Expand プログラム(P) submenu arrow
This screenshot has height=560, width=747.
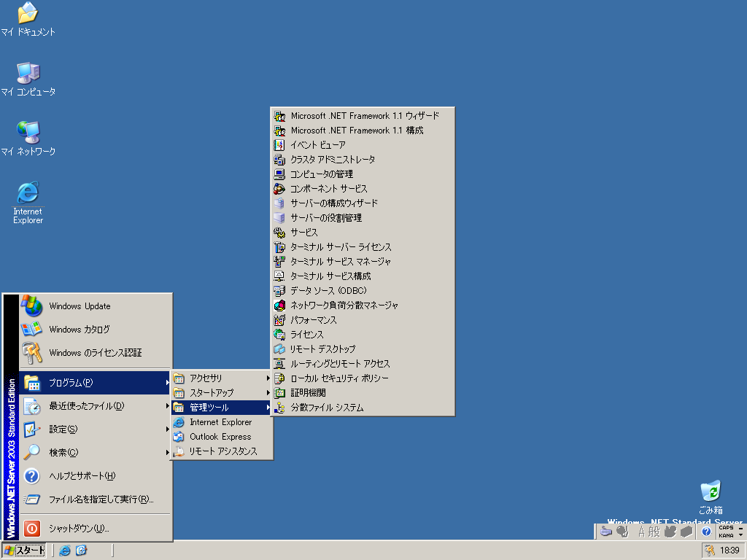point(167,382)
